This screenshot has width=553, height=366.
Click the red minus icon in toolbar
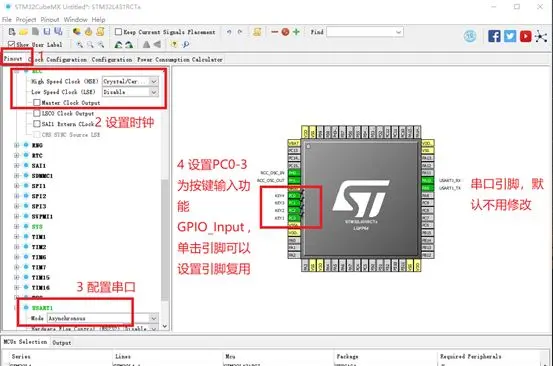pyautogui.click(x=274, y=32)
